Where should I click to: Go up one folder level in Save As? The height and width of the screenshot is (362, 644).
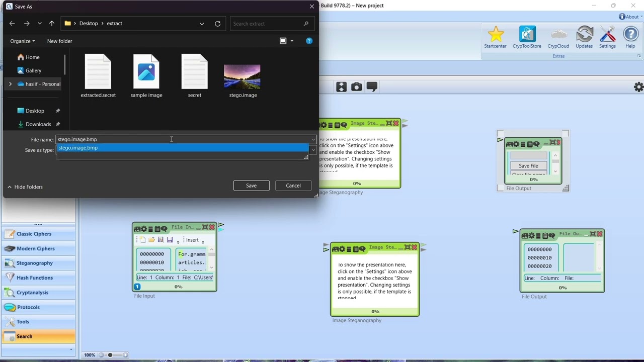tap(52, 24)
